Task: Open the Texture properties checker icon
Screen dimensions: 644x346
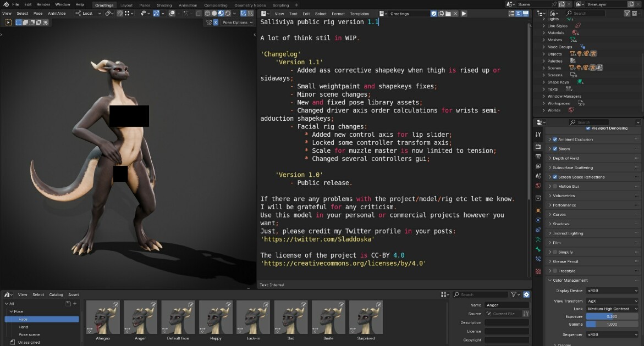Action: [x=538, y=271]
